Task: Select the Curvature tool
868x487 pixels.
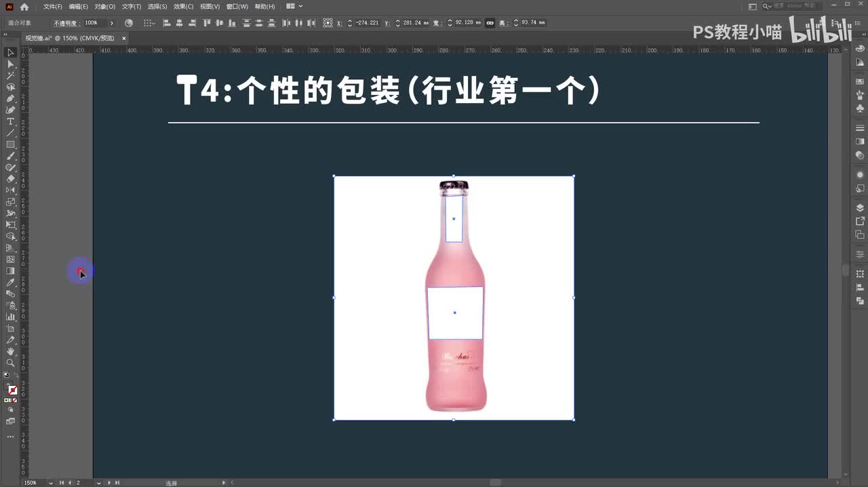Action: pos(10,110)
